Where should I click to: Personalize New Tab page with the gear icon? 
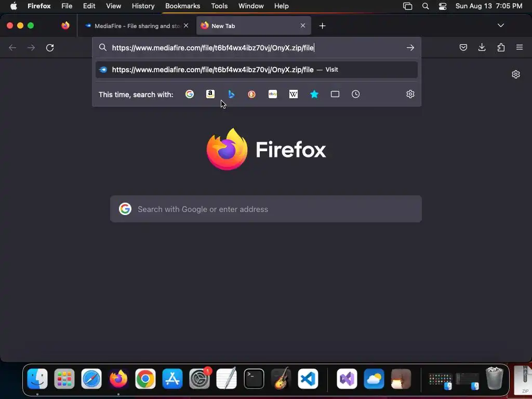pos(516,74)
